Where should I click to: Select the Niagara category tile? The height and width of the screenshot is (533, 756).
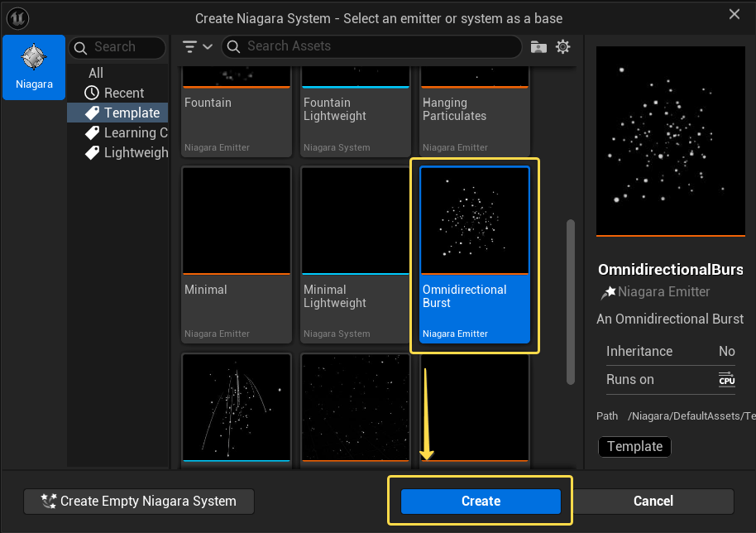coord(34,67)
